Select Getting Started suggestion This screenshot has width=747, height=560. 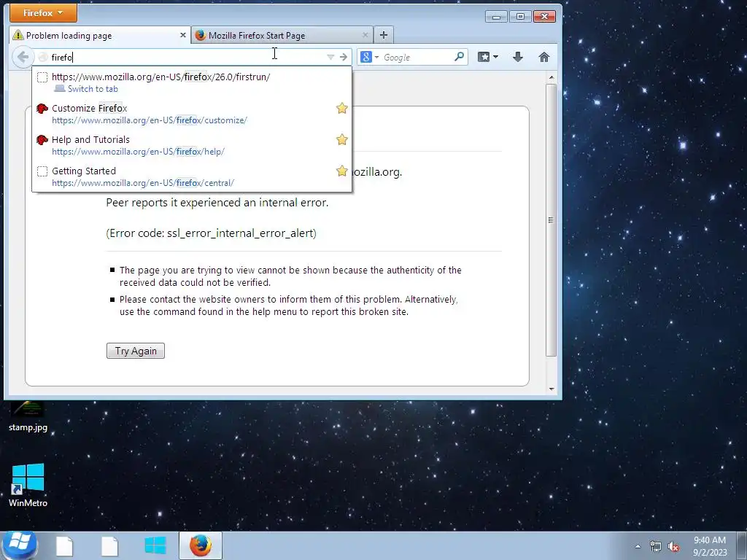[192, 176]
